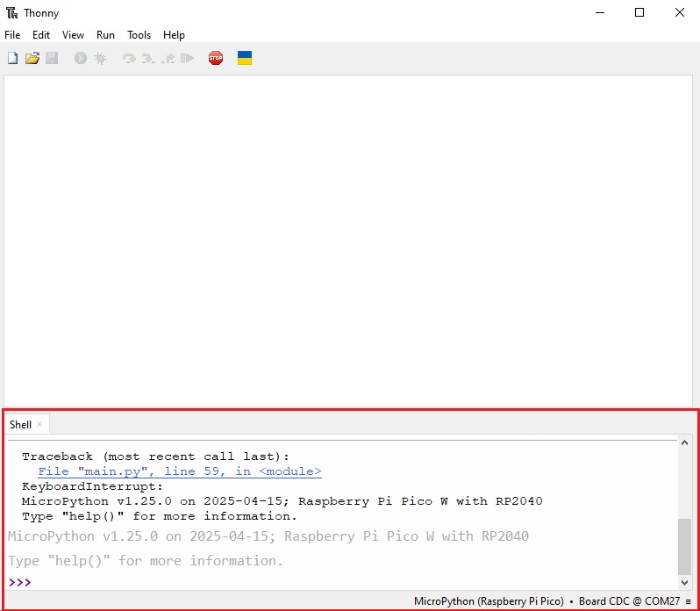The image size is (700, 611).
Task: Open the Tools menu
Action: [x=139, y=35]
